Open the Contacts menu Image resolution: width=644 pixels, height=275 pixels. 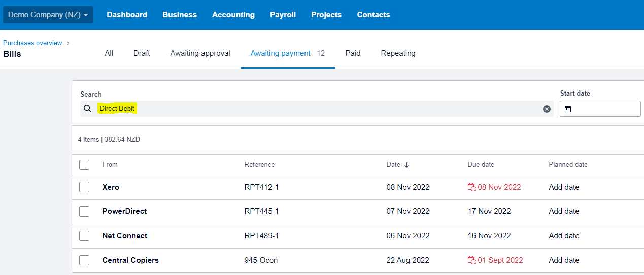(374, 15)
